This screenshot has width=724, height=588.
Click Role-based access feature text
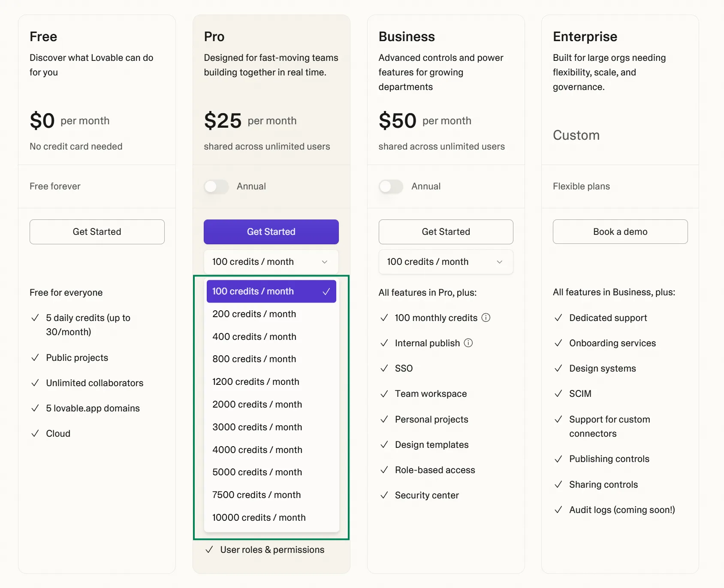pyautogui.click(x=435, y=470)
